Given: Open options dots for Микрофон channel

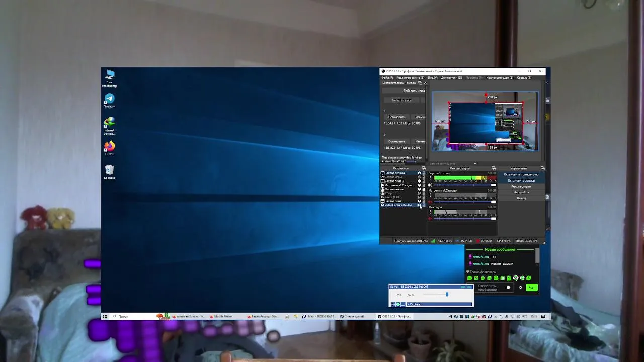Looking at the screenshot, I should coord(430,212).
